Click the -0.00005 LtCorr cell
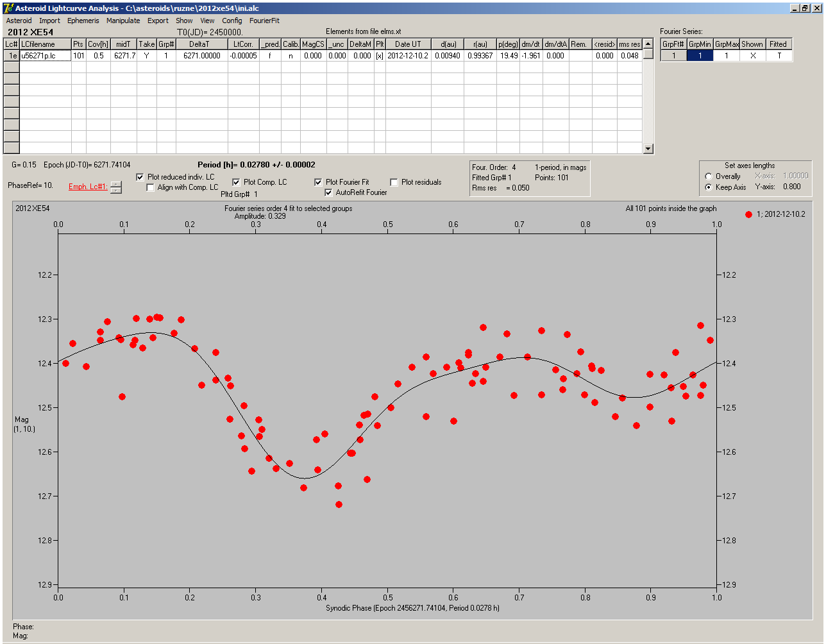This screenshot has width=826, height=644. tap(244, 56)
